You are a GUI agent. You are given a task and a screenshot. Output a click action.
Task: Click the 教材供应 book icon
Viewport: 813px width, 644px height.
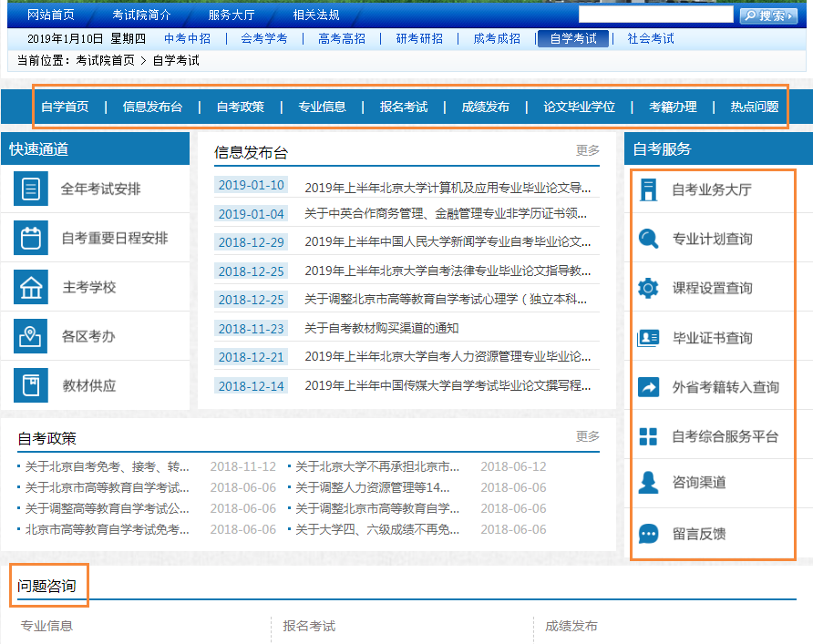pyautogui.click(x=31, y=385)
